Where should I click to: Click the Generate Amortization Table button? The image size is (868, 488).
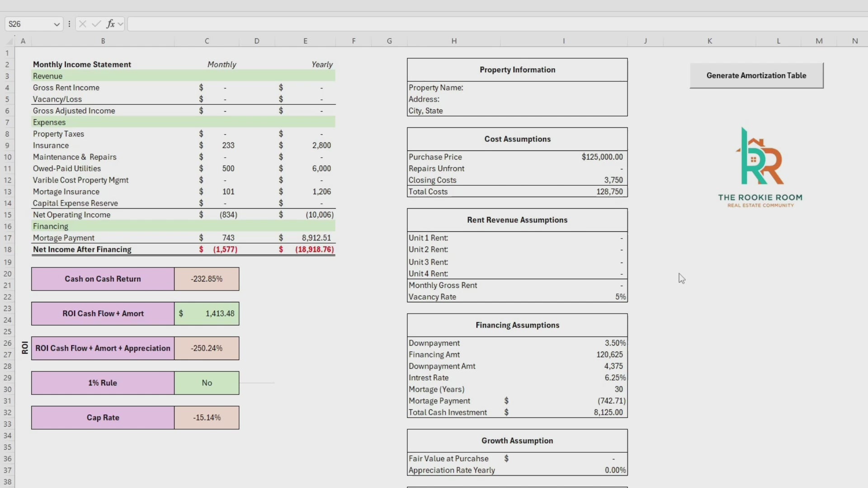pyautogui.click(x=756, y=75)
